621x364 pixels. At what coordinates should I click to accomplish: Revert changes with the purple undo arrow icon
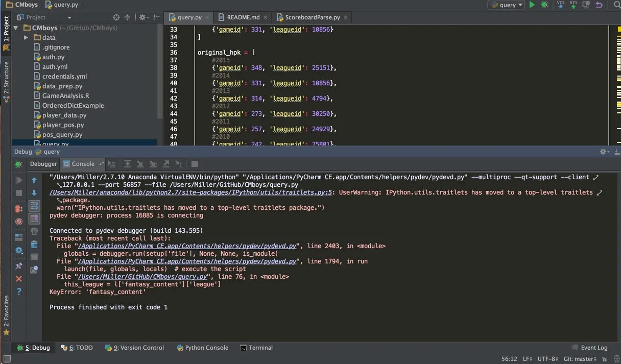[x=599, y=5]
